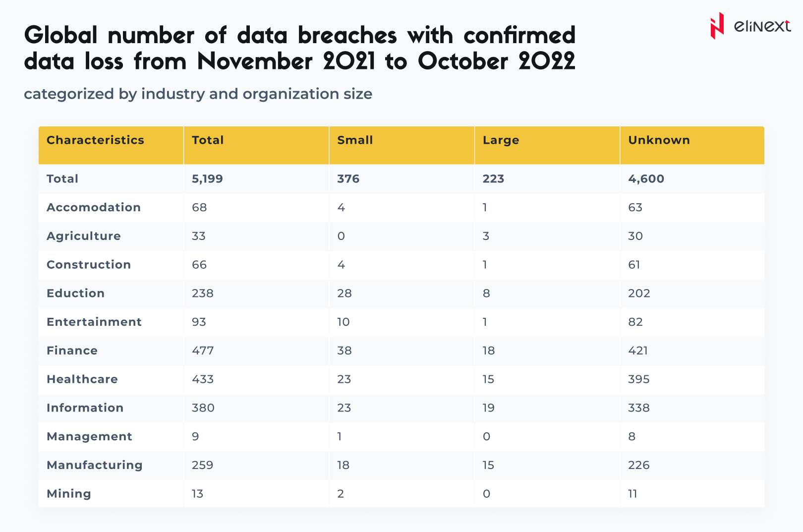Click the red Elinext logo icon
This screenshot has height=532, width=803.
pyautogui.click(x=716, y=26)
